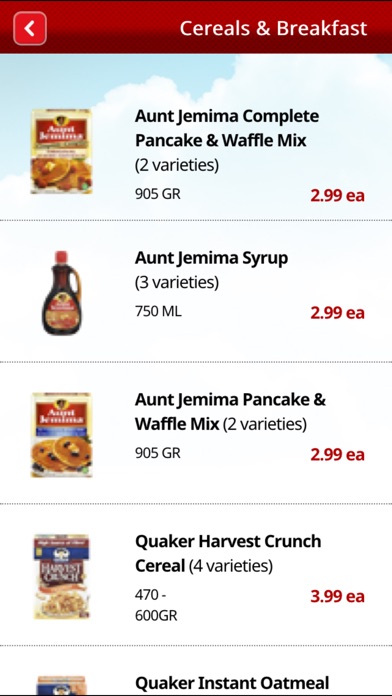Tap the 2.99 ea price for Complete Mix
Image resolution: width=392 pixels, height=696 pixels.
(x=337, y=196)
